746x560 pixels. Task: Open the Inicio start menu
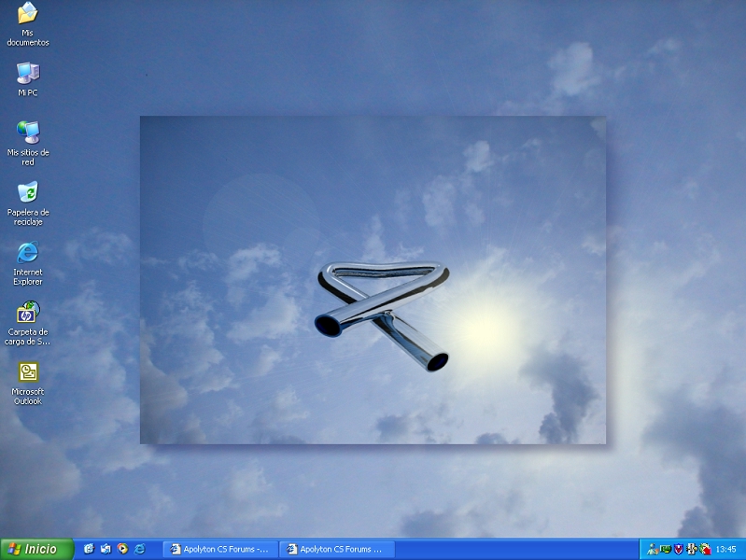(33, 549)
